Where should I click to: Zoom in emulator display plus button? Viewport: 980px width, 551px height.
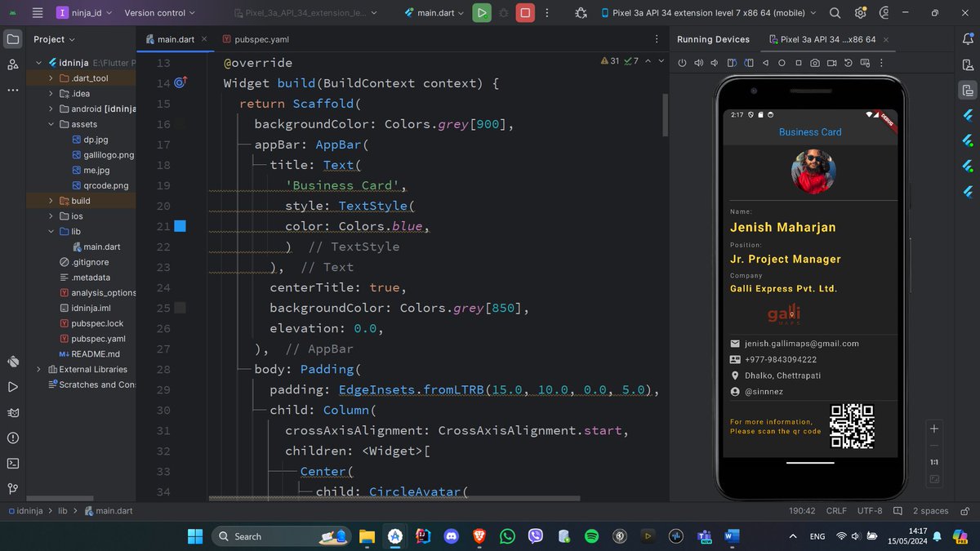click(934, 429)
